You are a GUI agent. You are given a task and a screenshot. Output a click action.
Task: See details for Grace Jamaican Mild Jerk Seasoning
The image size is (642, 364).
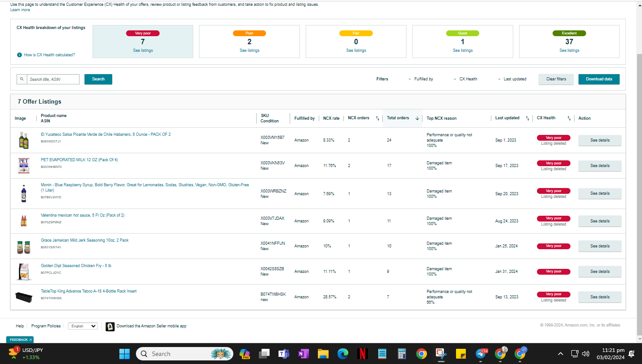pyautogui.click(x=600, y=246)
